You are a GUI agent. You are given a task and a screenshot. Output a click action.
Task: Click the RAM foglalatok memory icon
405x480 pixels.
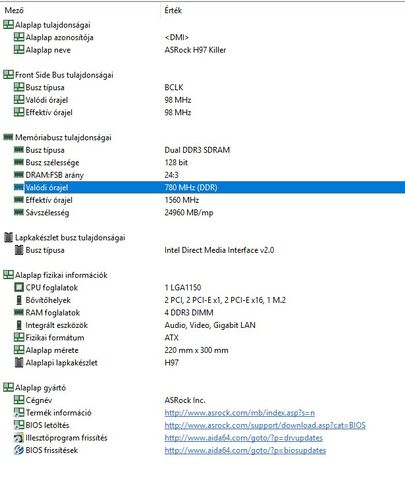(19, 312)
